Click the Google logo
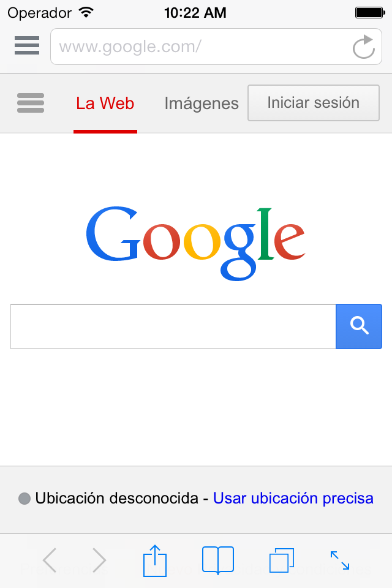 pyautogui.click(x=195, y=243)
